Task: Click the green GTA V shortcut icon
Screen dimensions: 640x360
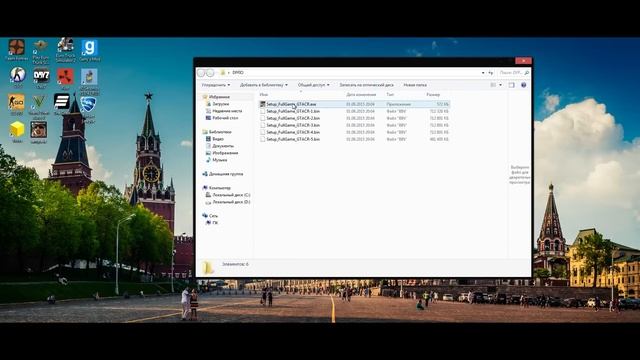Action: [x=39, y=102]
